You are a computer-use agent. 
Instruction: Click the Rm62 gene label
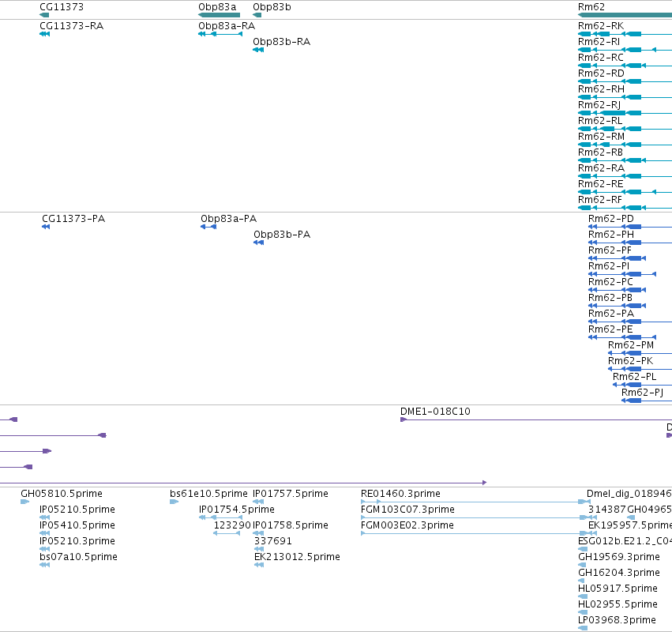click(591, 7)
